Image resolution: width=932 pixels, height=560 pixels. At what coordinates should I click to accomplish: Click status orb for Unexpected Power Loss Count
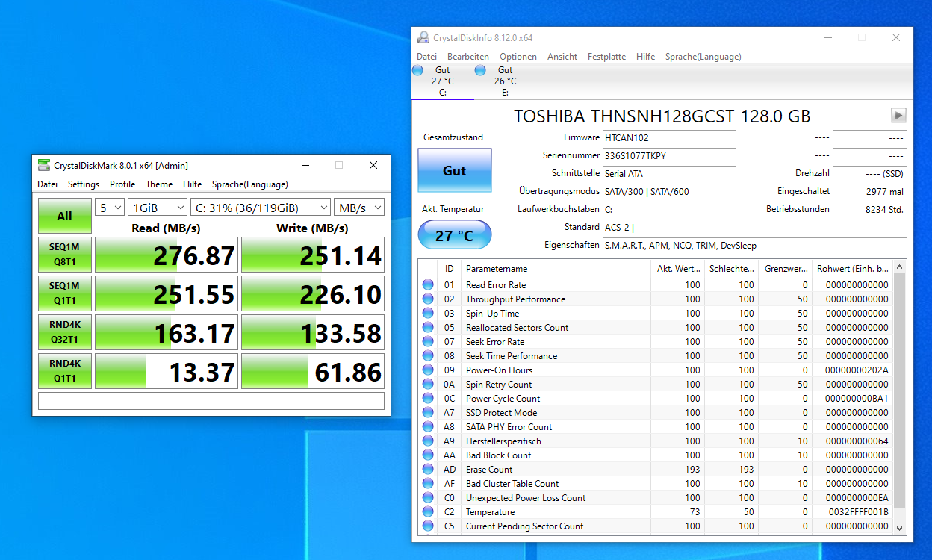point(428,497)
